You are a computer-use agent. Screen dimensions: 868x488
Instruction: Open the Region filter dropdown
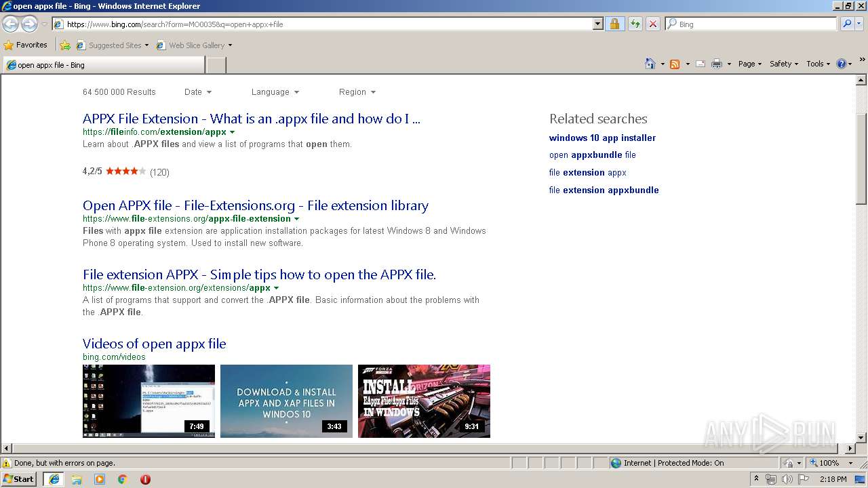click(x=357, y=92)
